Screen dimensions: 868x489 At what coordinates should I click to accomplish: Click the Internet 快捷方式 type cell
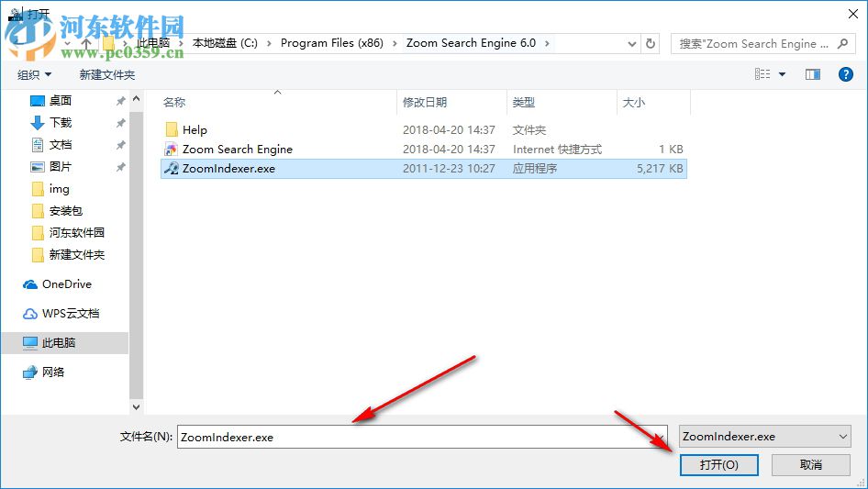558,149
